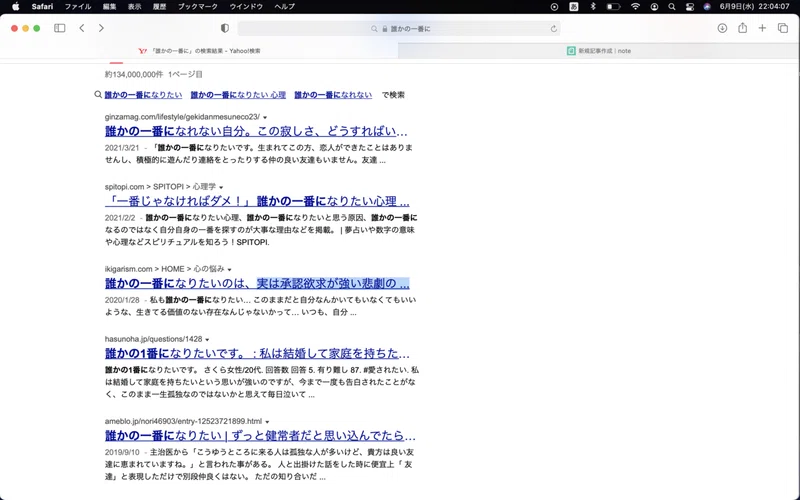Click the screen recording menu bar icon

pos(555,7)
